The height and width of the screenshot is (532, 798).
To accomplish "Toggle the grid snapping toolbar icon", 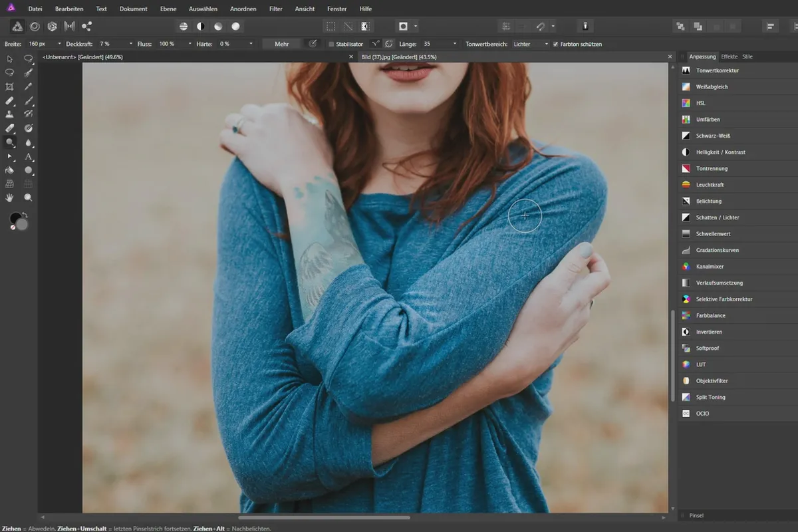I will pyautogui.click(x=506, y=27).
